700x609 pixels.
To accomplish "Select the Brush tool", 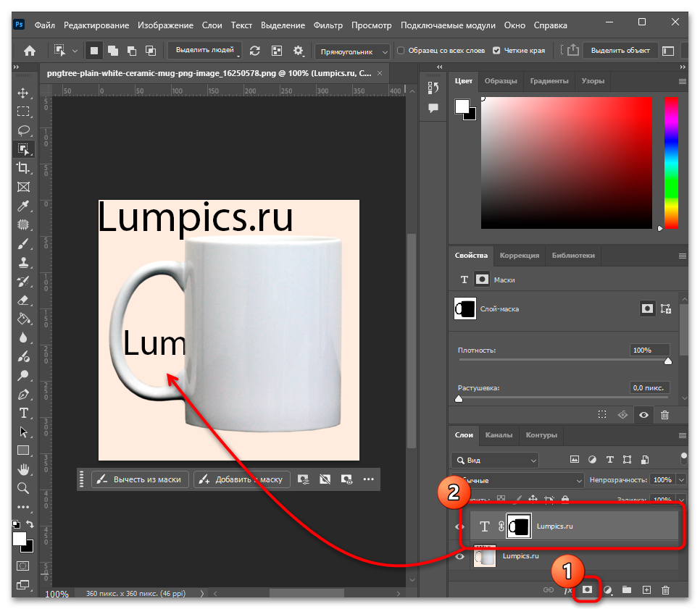I will click(23, 243).
